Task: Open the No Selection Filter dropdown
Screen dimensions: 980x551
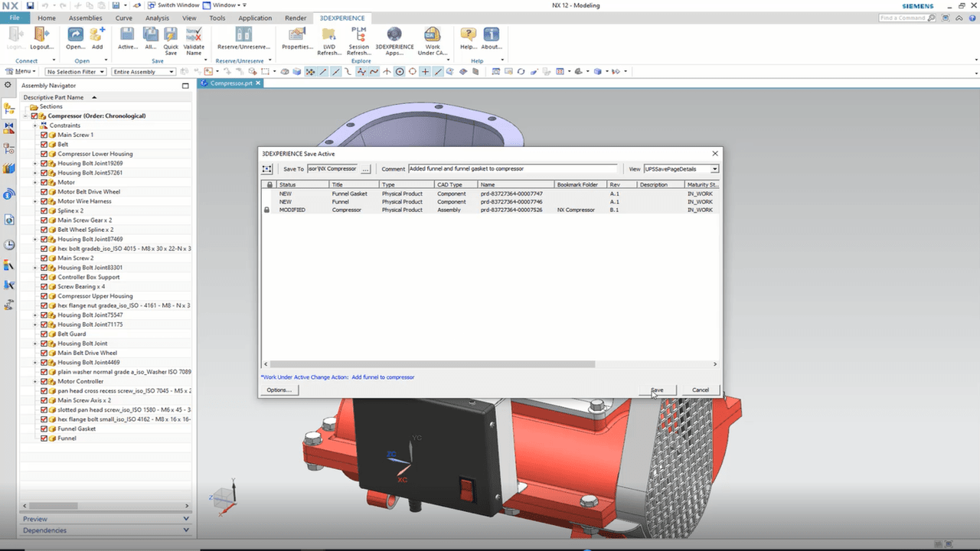Action: [77, 72]
